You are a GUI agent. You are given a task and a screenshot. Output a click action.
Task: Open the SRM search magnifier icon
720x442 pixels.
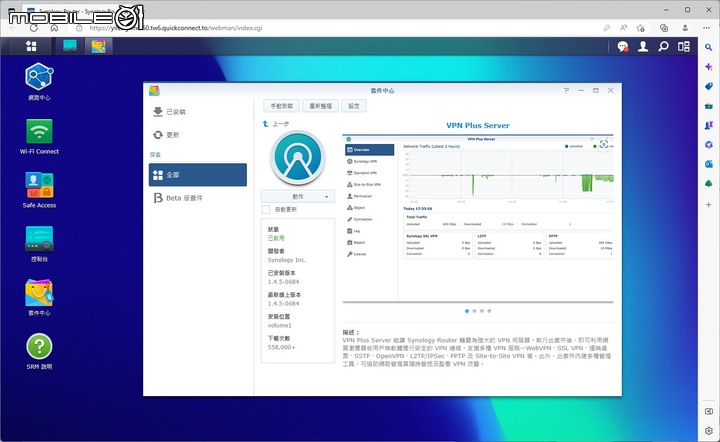click(663, 46)
